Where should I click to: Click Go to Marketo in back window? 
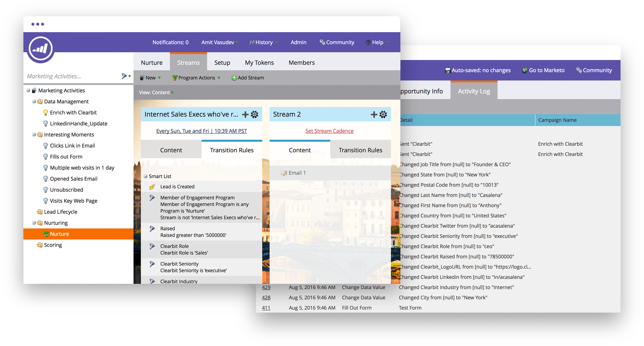(544, 70)
